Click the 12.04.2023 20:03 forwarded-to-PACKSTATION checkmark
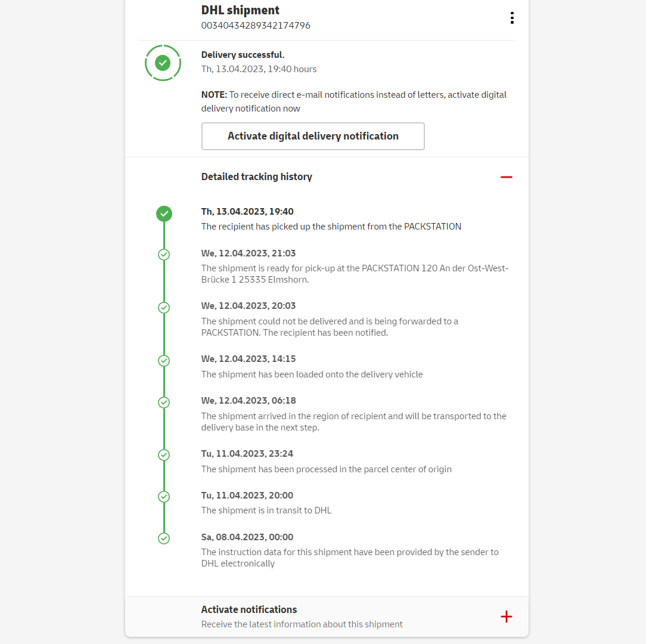 click(x=164, y=308)
